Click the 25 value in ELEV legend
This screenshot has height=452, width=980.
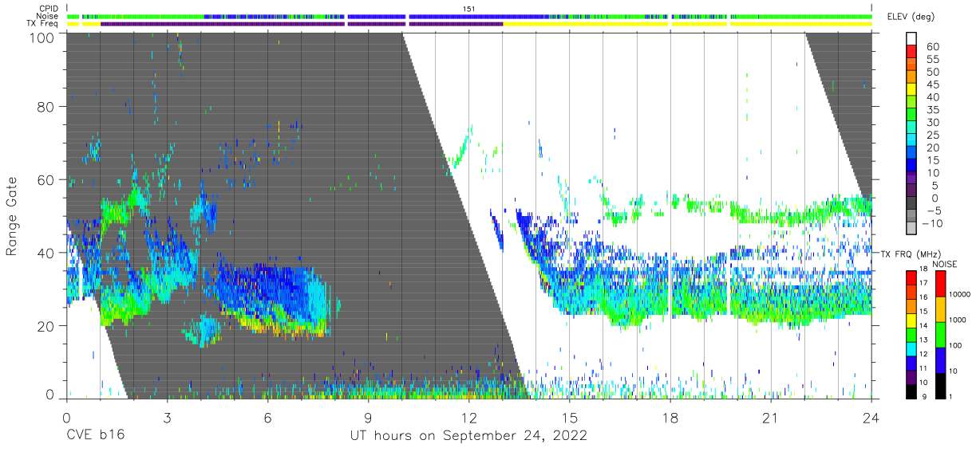[933, 136]
